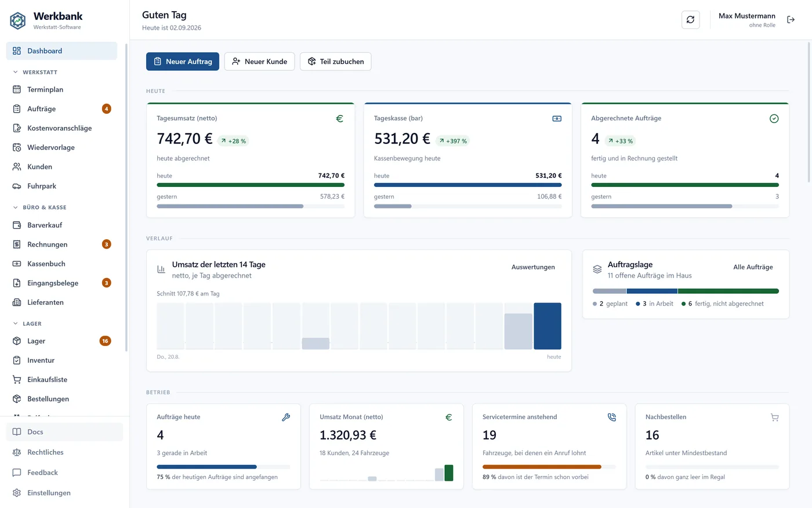Open the Auswertungen link
This screenshot has height=508, width=812.
[x=533, y=267]
